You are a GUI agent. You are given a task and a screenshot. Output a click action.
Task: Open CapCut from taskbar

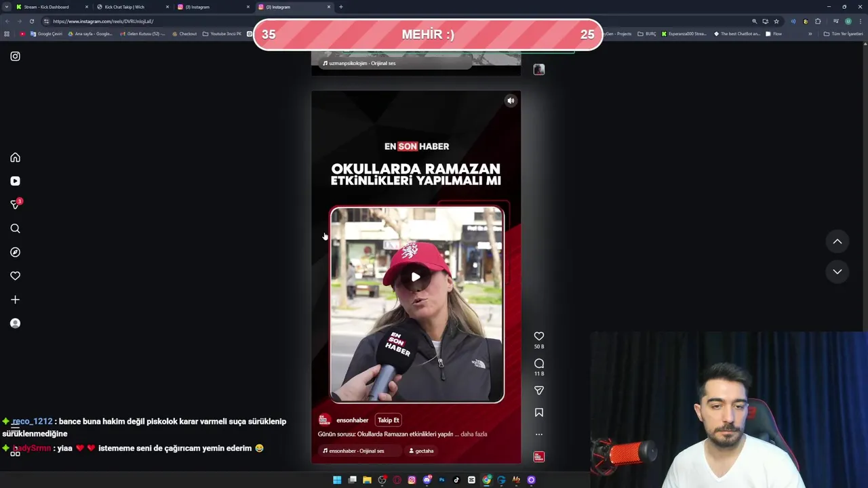tap(471, 480)
